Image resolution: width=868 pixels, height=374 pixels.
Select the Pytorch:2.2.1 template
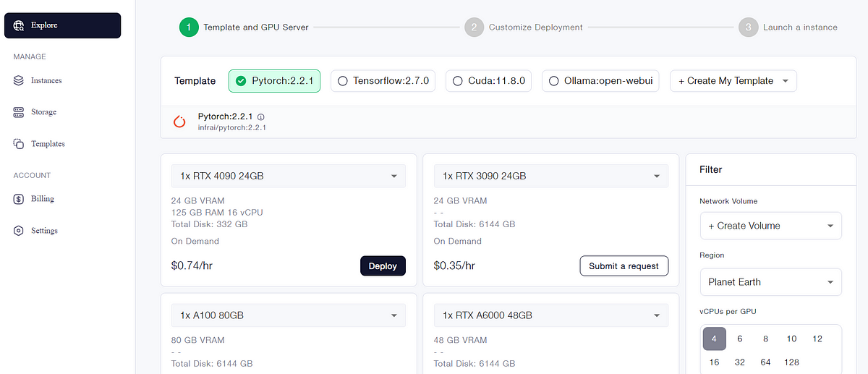pyautogui.click(x=274, y=81)
